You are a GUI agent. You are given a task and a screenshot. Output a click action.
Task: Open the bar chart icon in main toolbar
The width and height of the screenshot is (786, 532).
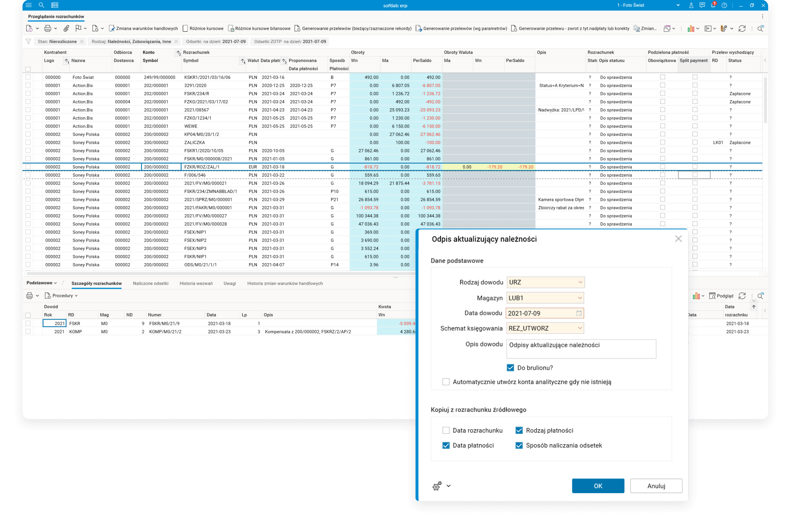690,28
